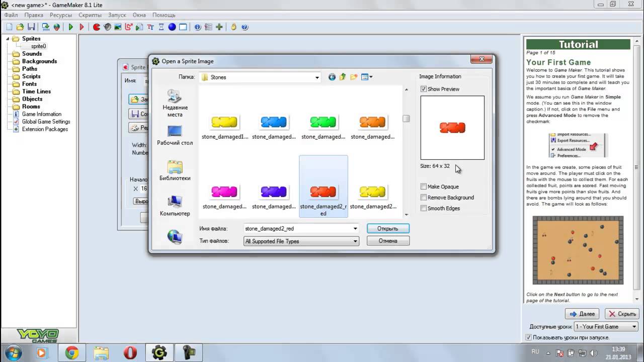Screen dimensions: 644x362
Task: Click the Рабочий стол shortcut in dialog sidebar
Action: tap(175, 135)
